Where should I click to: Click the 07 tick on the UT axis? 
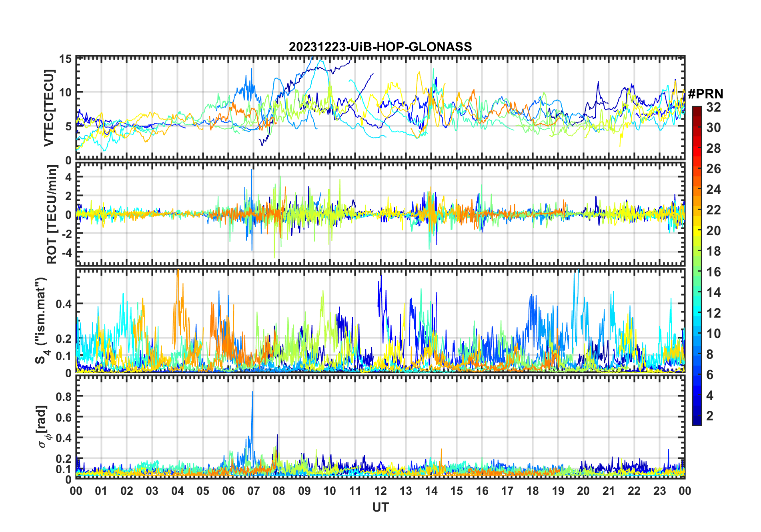point(254,491)
